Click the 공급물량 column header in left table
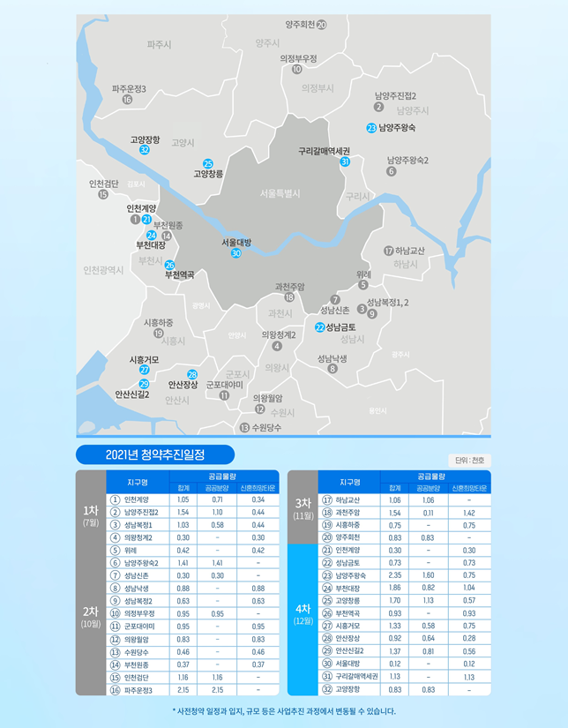This screenshot has width=568, height=728. point(225,477)
